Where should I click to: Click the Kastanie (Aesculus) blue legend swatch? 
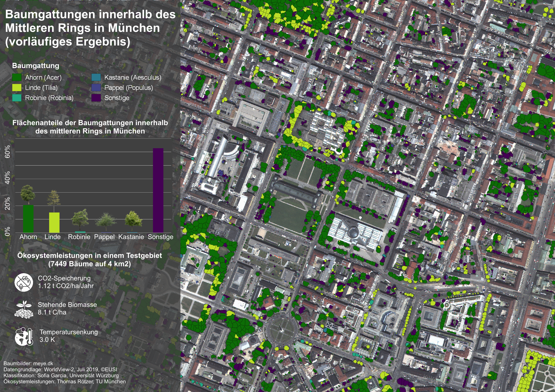point(96,77)
